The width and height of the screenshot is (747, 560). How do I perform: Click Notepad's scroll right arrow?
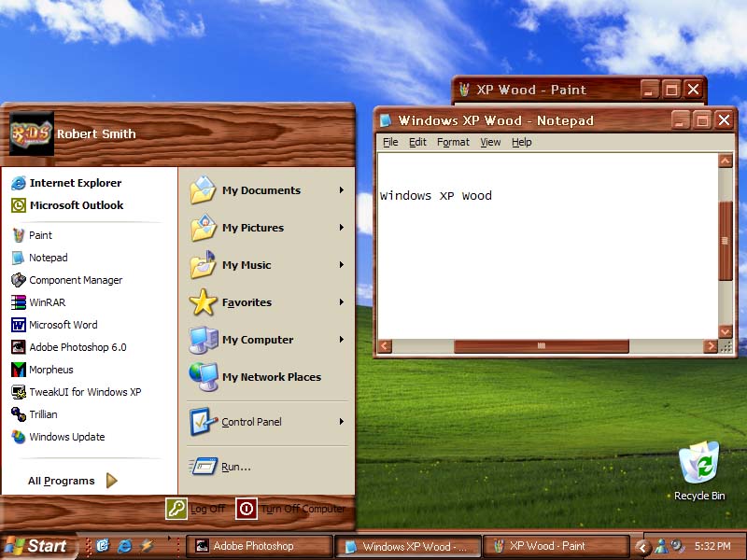click(710, 345)
